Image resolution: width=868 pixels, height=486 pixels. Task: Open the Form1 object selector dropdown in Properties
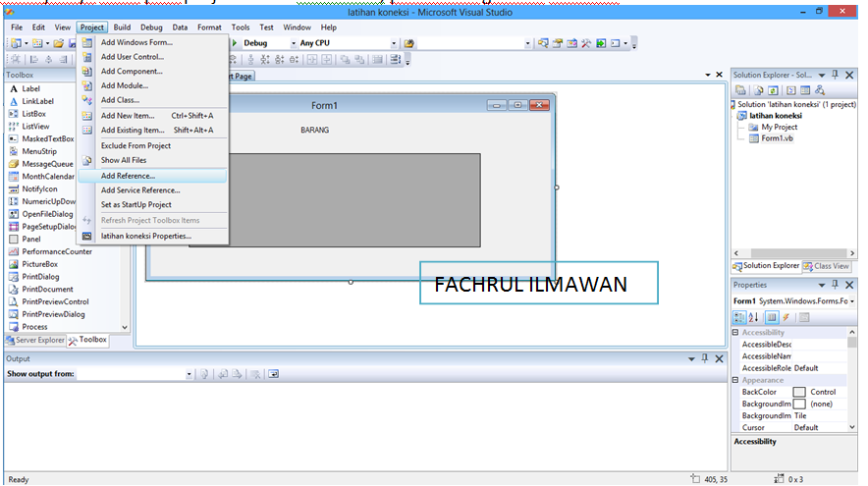pyautogui.click(x=852, y=301)
